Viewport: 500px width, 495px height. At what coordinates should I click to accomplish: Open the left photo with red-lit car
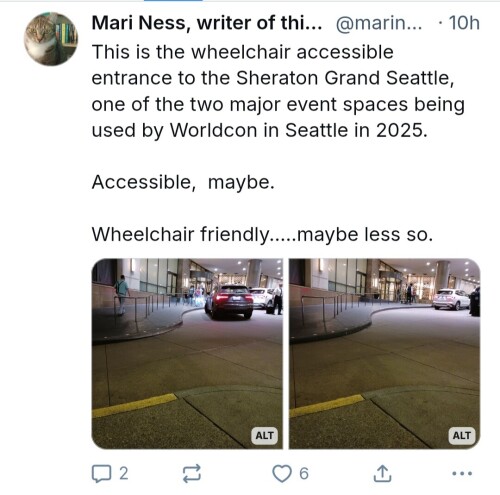(x=187, y=354)
